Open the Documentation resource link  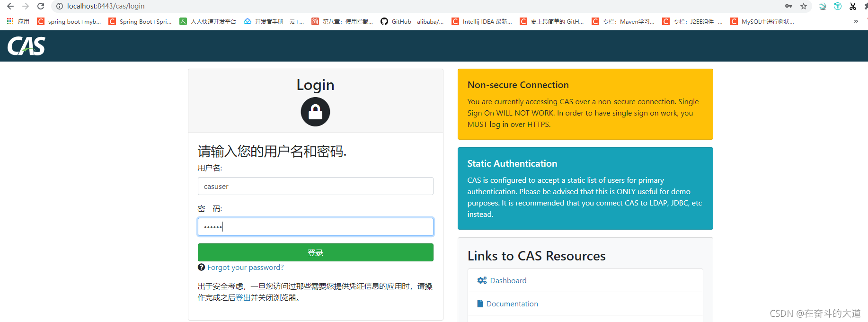coord(512,304)
